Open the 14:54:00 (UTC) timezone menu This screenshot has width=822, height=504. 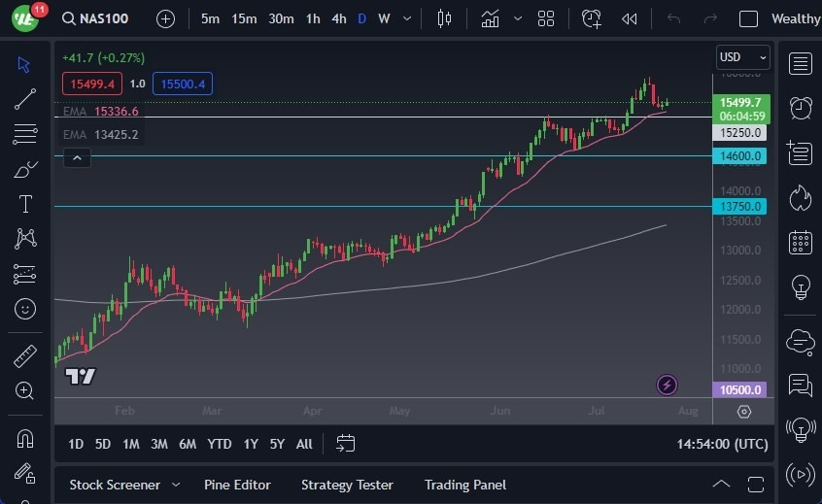click(x=722, y=444)
